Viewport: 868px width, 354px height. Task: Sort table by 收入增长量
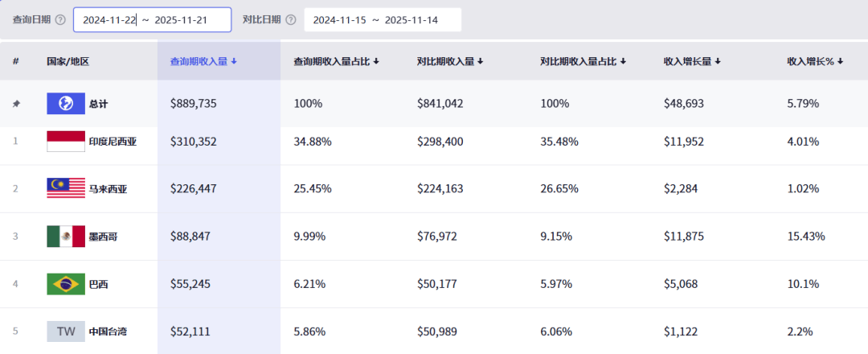(x=692, y=61)
